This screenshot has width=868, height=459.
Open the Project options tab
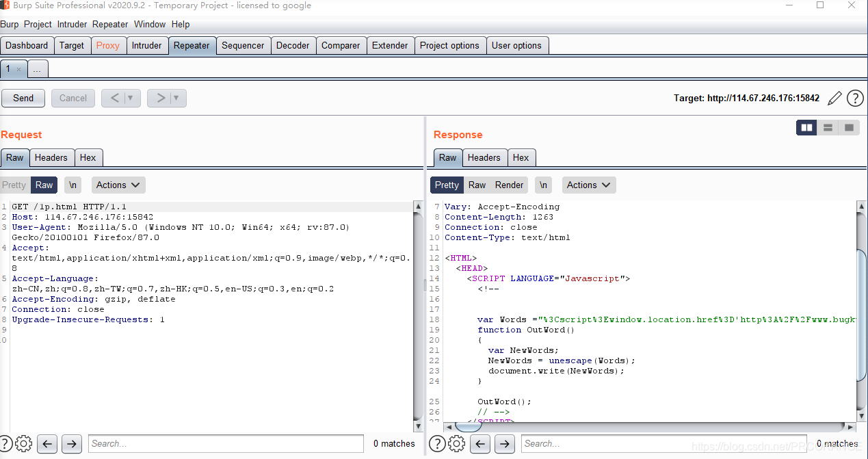tap(449, 45)
